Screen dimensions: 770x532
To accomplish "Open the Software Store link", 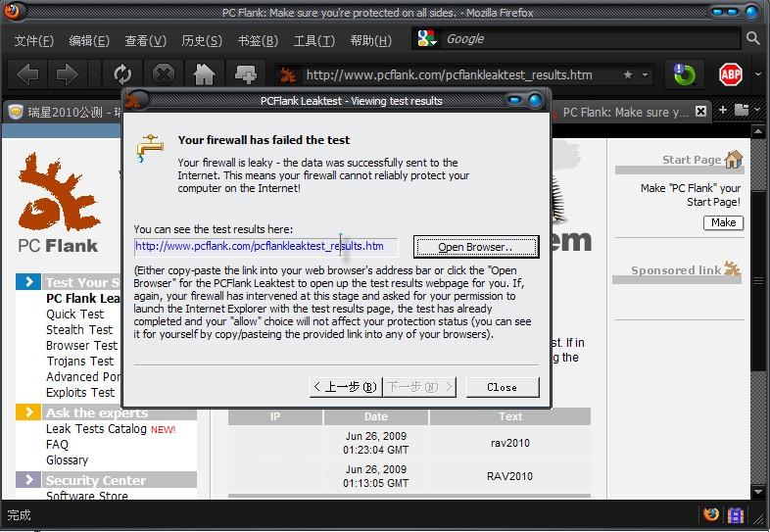I will click(x=87, y=495).
